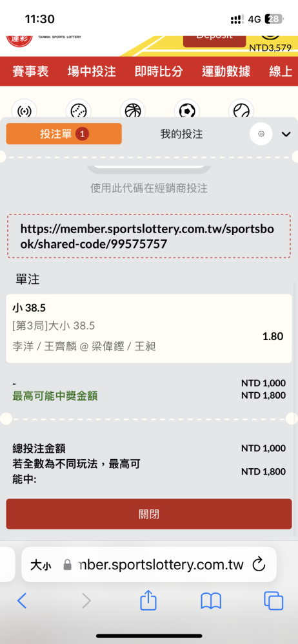The height and width of the screenshot is (644, 298).
Task: Select the tennis ball sport icon
Action: click(x=241, y=111)
